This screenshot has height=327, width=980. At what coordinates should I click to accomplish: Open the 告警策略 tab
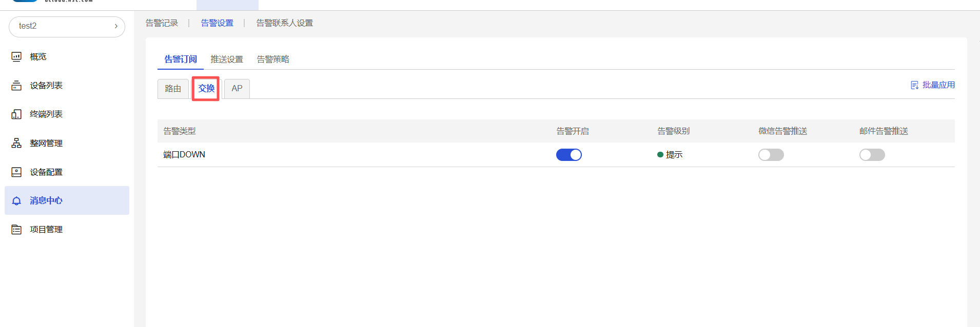pos(273,59)
